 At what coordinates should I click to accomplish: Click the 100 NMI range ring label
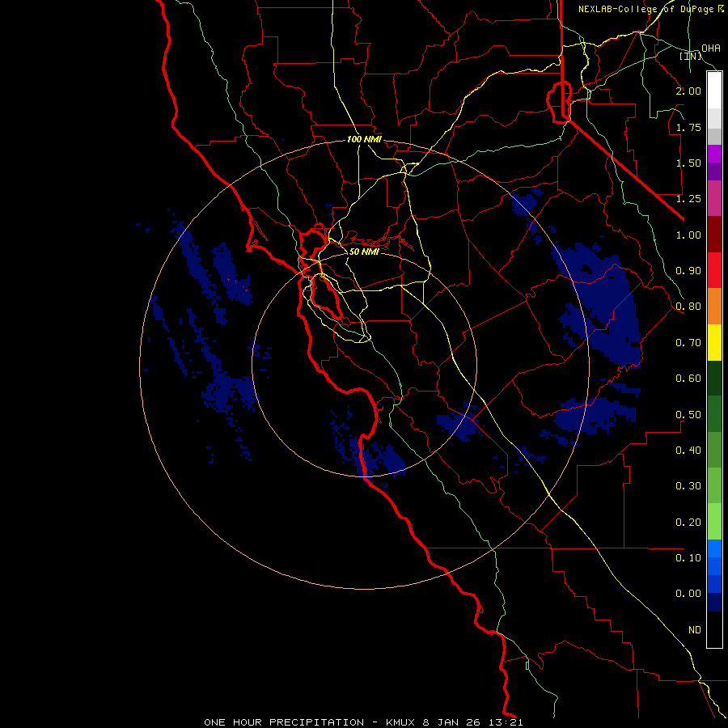click(365, 139)
